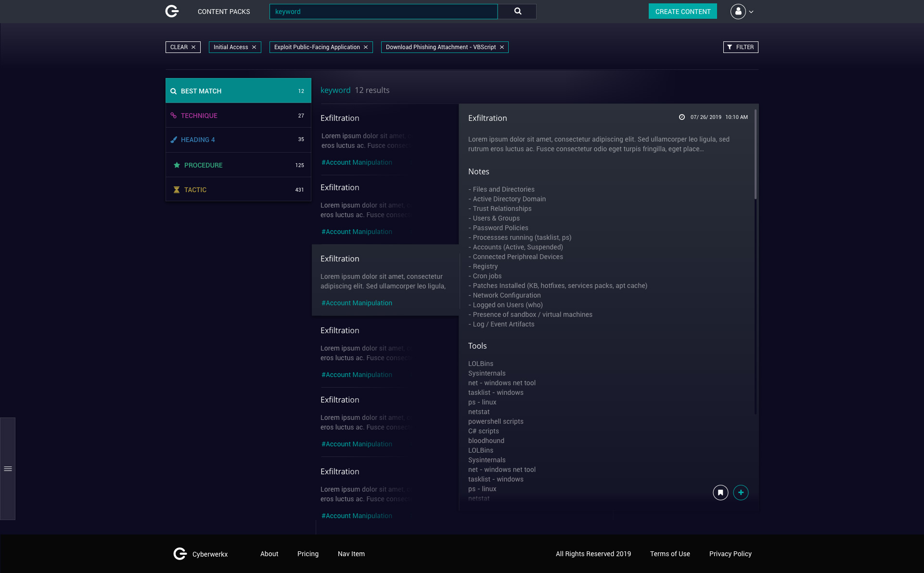Click the CREATE CONTENT button
The image size is (924, 573).
point(682,11)
